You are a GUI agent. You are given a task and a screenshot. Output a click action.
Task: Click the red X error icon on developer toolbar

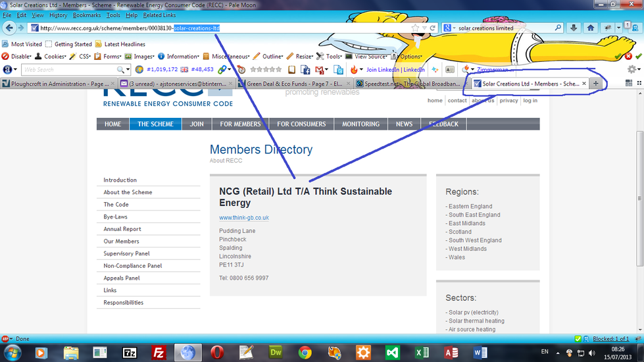[628, 57]
